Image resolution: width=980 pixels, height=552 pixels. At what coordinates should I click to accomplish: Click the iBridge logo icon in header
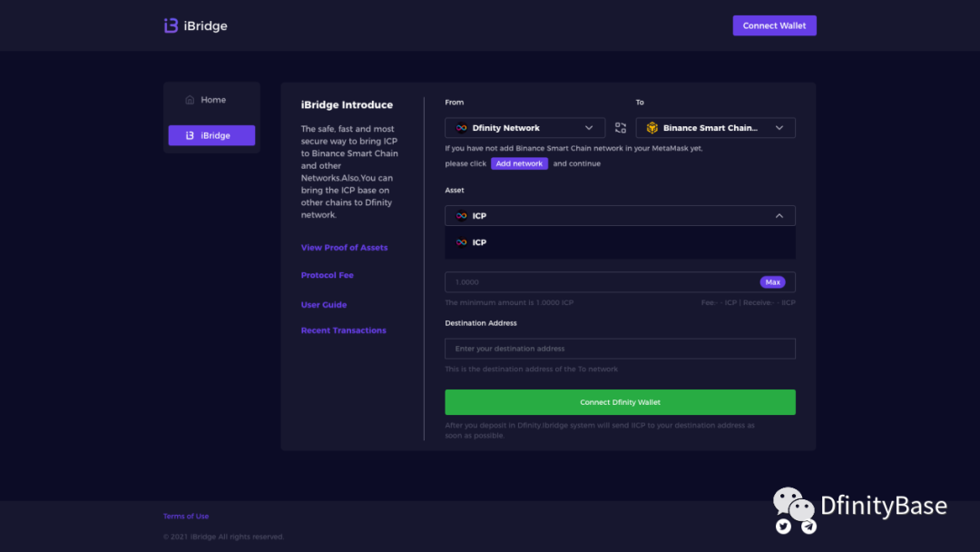coord(171,25)
